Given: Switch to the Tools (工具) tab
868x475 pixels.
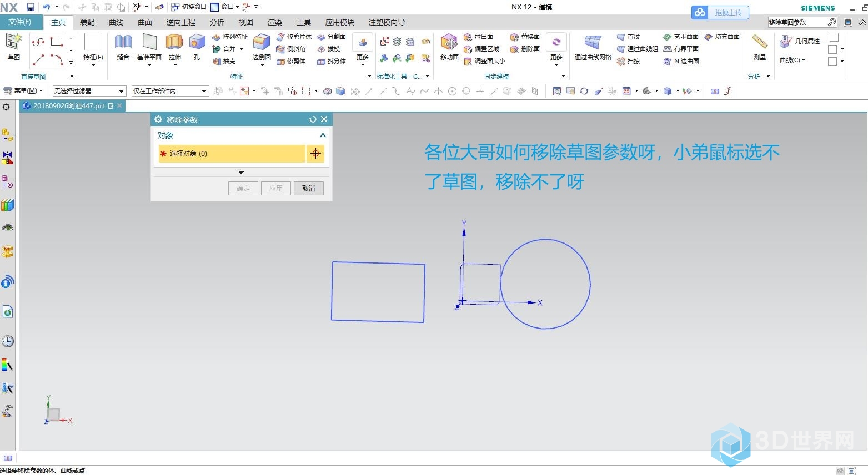Looking at the screenshot, I should (304, 22).
